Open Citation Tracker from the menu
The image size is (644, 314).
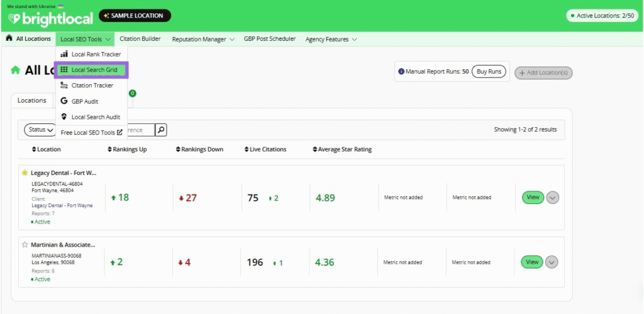point(91,86)
